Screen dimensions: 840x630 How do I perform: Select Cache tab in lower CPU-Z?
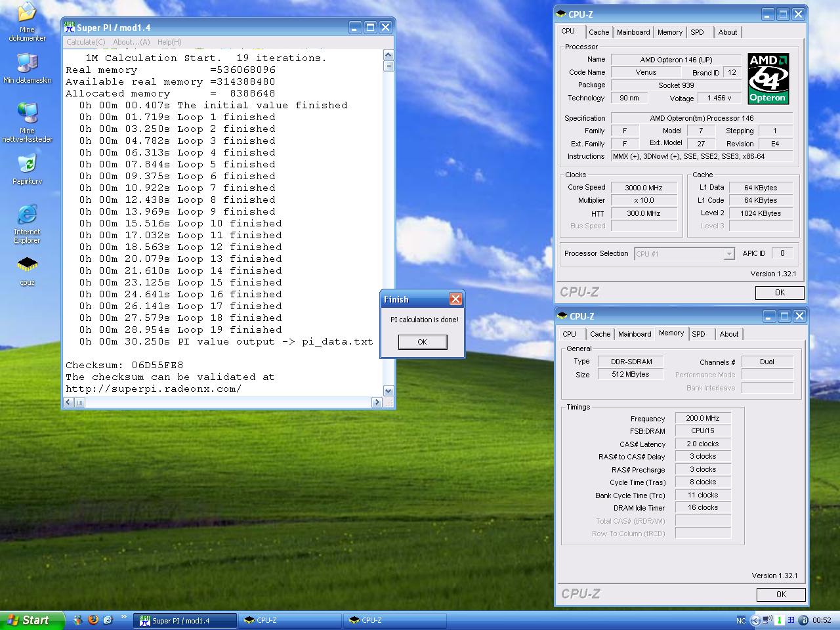tap(600, 334)
